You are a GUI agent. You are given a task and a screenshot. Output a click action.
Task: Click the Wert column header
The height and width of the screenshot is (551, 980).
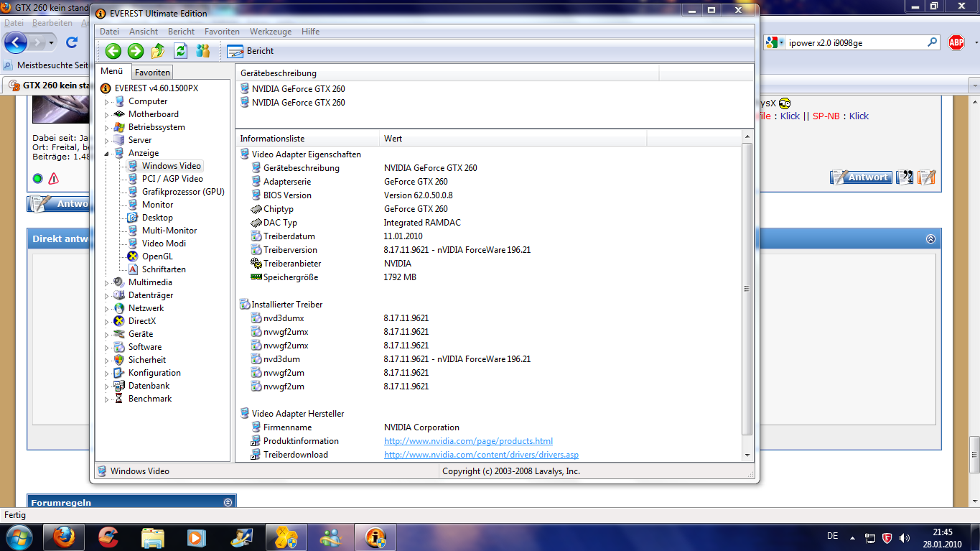pos(513,139)
